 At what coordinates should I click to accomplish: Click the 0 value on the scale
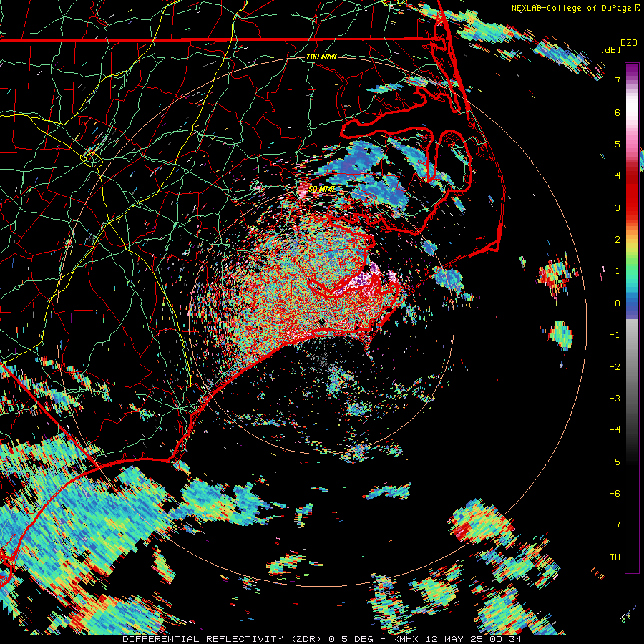618,303
